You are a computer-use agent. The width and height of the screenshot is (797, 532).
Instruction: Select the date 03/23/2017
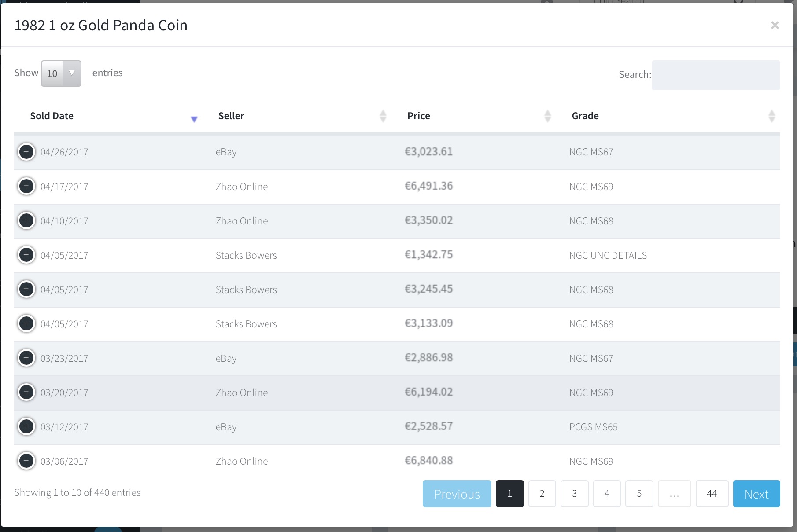[x=64, y=358]
